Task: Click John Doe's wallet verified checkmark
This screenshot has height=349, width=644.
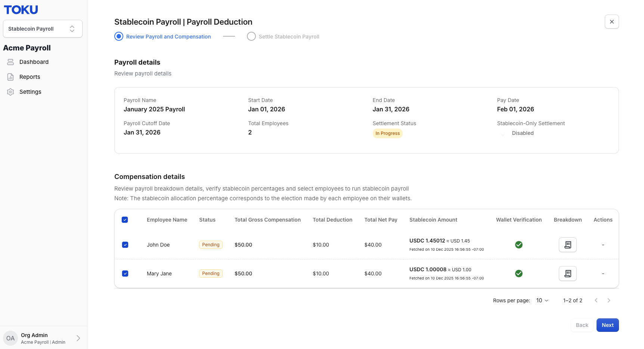Action: click(x=519, y=245)
